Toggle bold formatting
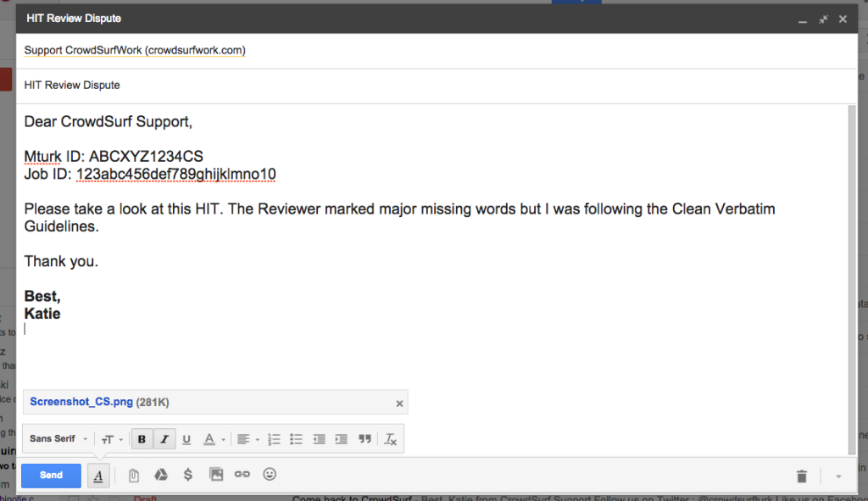 coord(142,439)
